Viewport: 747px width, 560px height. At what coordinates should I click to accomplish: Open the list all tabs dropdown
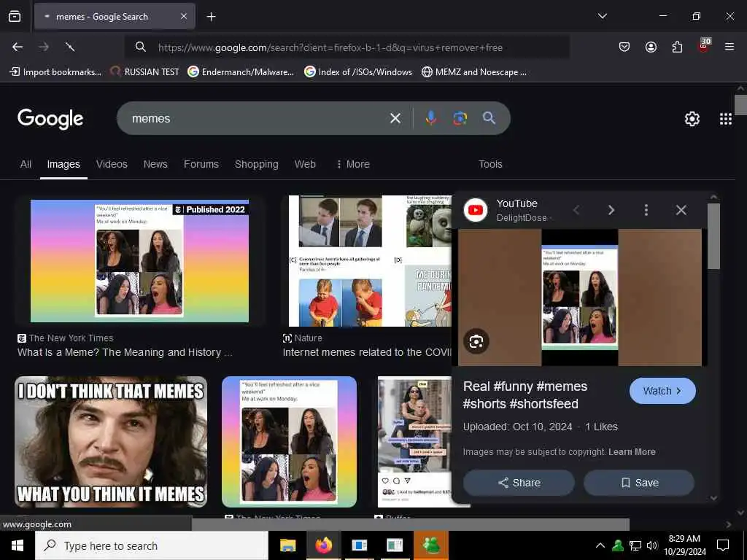click(602, 16)
